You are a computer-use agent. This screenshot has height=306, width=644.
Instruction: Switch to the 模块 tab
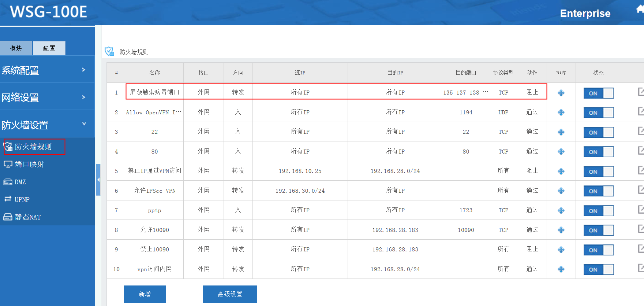[16, 48]
